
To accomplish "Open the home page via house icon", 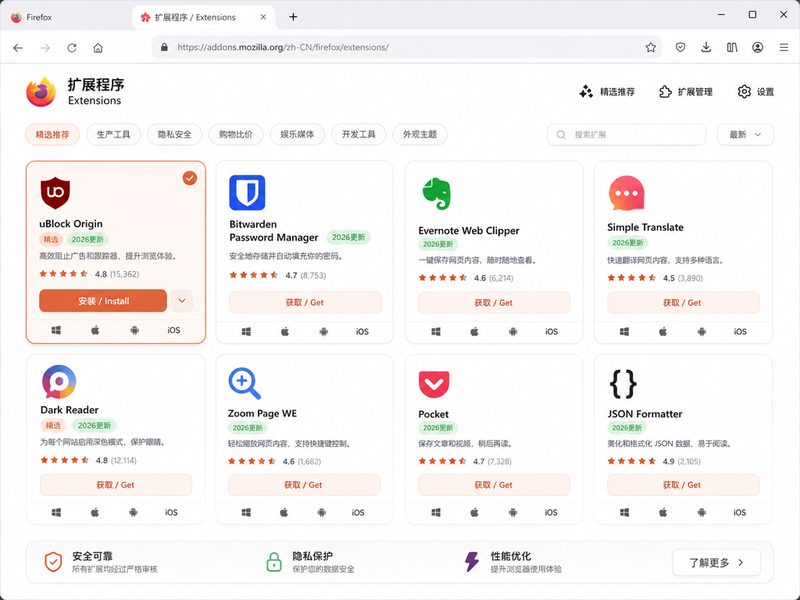I will point(98,47).
